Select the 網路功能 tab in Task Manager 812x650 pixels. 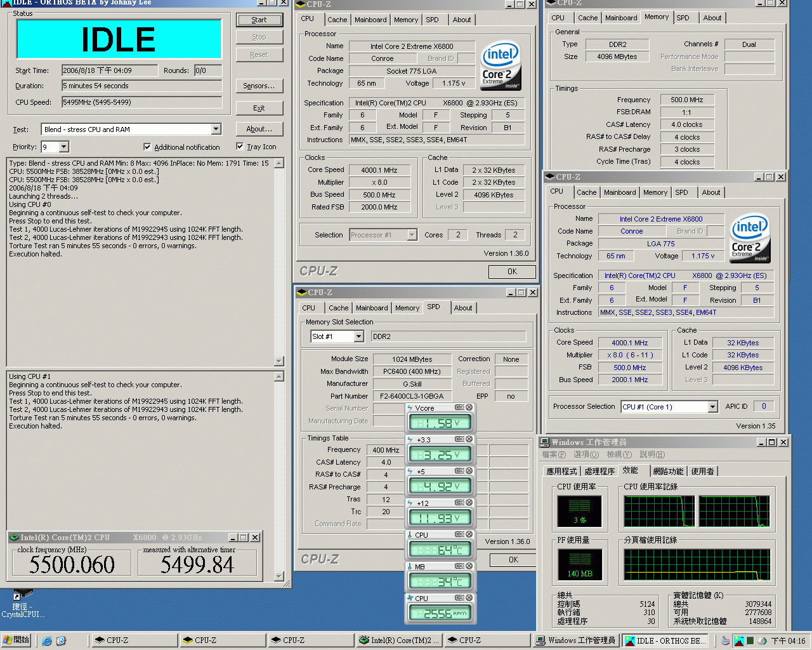(668, 471)
